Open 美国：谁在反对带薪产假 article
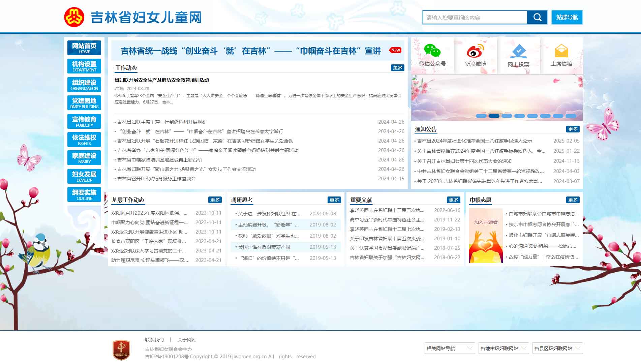 click(264, 247)
